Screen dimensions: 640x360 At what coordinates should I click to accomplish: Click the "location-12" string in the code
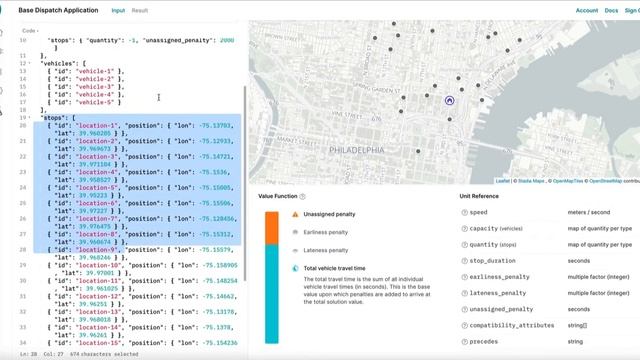[99, 296]
